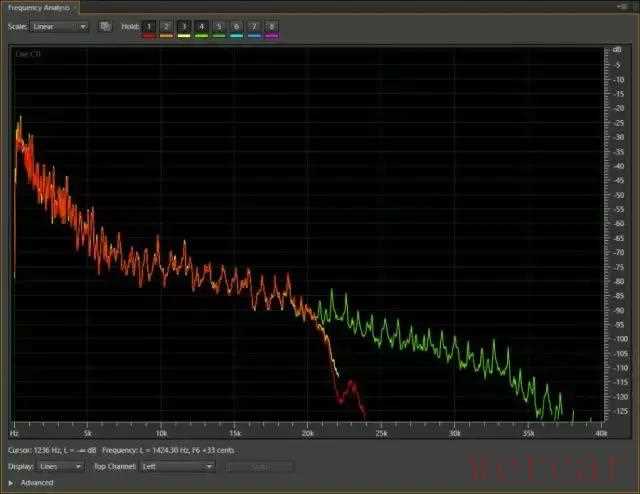This screenshot has height=494, width=640.
Task: Expand the Advanced section
Action: tap(11, 483)
